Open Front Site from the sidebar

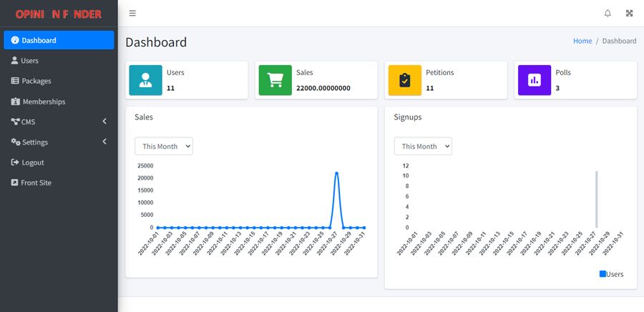(x=59, y=182)
